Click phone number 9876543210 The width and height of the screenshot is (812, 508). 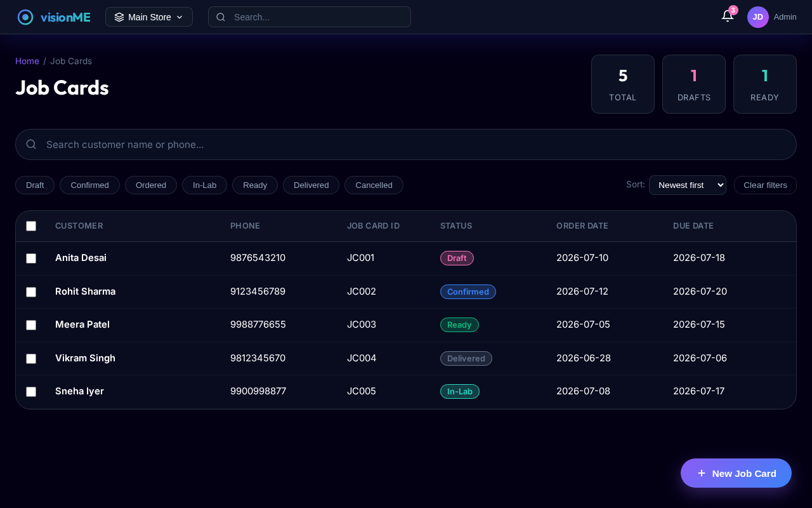258,258
